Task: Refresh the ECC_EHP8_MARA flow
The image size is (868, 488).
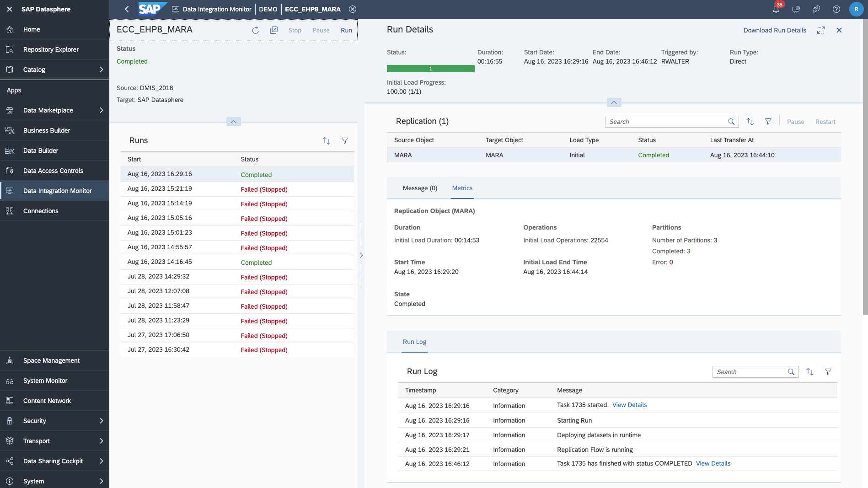Action: click(x=255, y=30)
